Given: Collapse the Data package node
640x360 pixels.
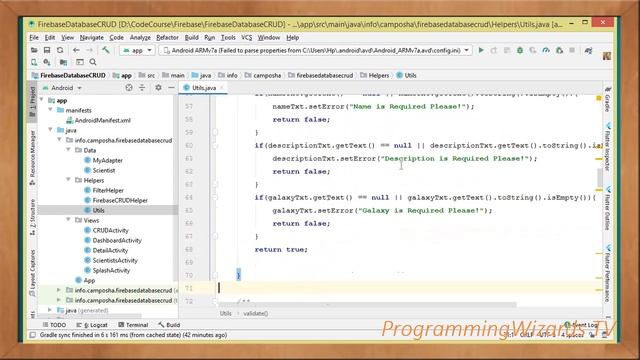Looking at the screenshot, I should [69, 150].
